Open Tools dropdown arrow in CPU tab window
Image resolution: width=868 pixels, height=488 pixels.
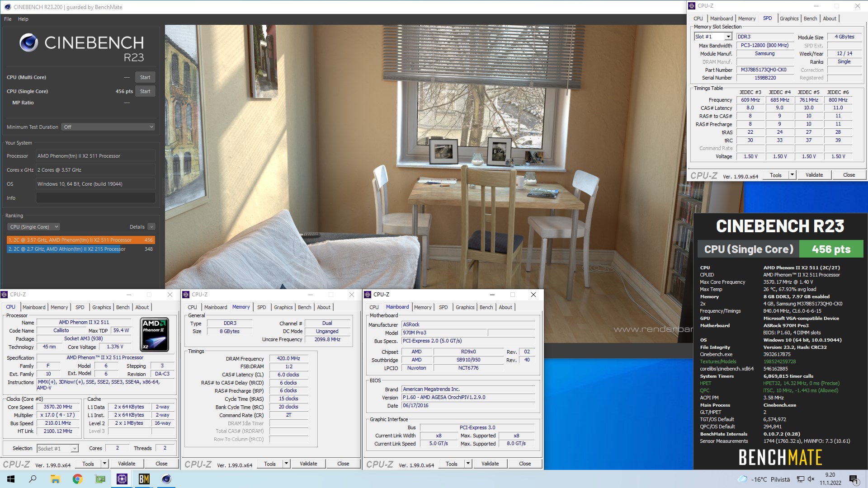tap(104, 464)
